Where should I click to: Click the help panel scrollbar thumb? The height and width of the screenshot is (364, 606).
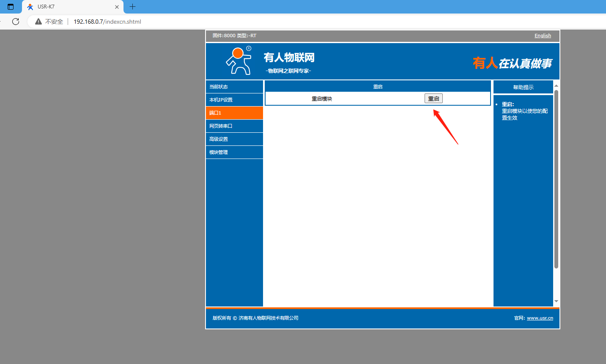tap(556, 178)
